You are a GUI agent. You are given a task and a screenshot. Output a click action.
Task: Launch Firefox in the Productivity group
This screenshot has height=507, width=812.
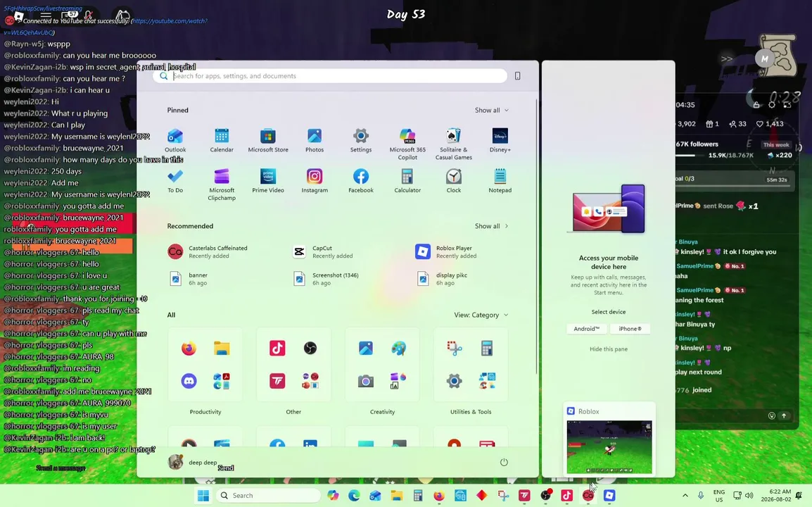click(189, 348)
